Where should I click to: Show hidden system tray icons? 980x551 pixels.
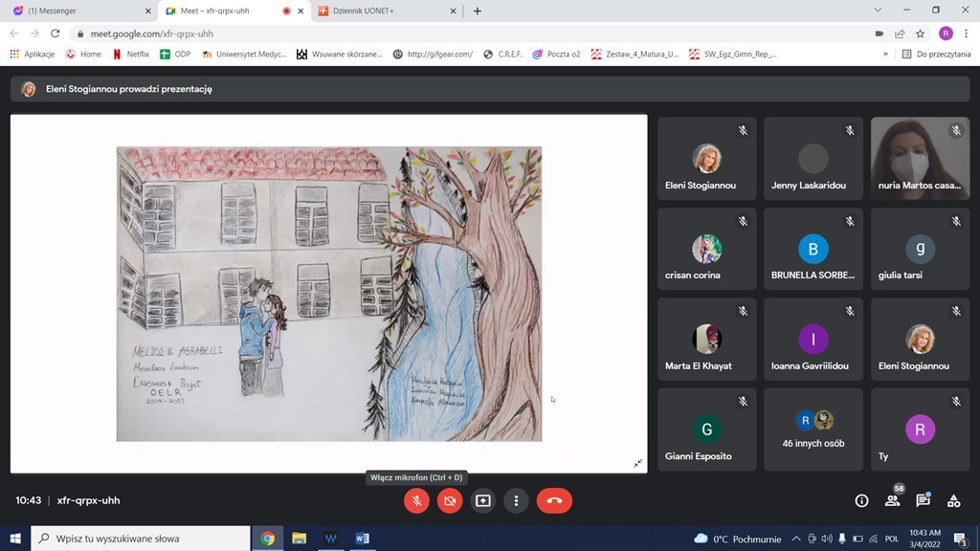pyautogui.click(x=796, y=539)
